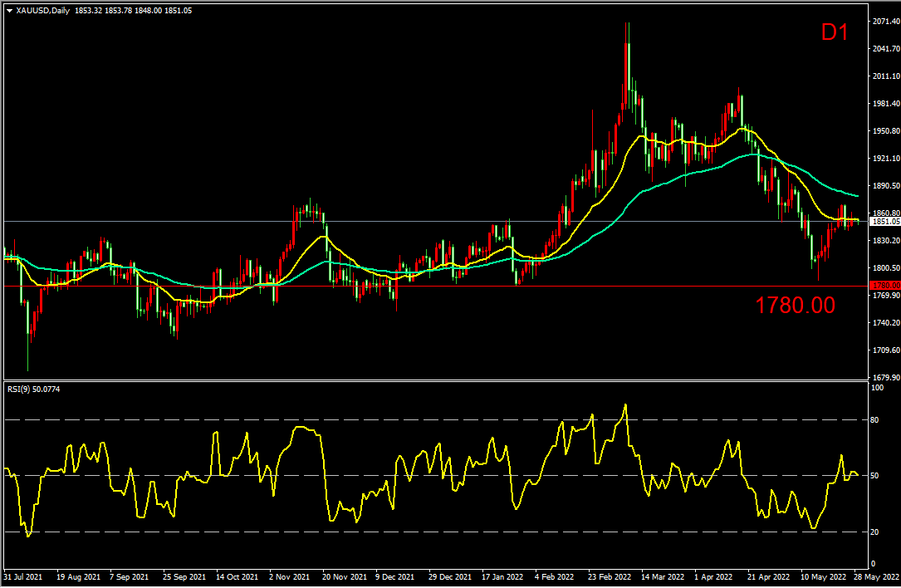Click the 1851.05 current price tag
Viewport: 901px width, 588px height.
(885, 221)
